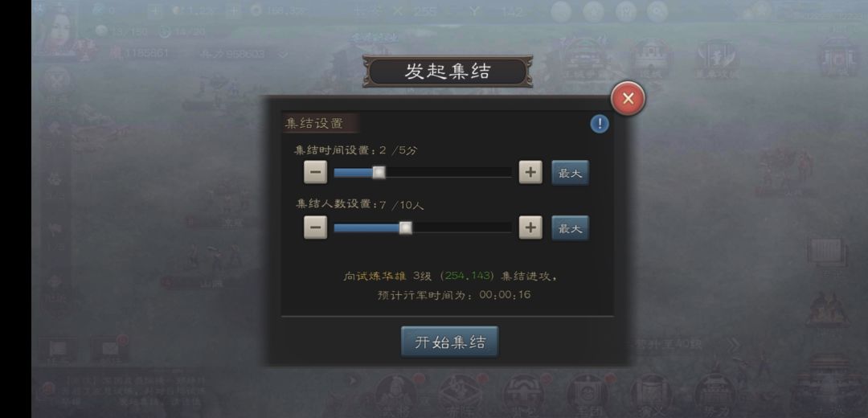Expand the 兵力 troop strength dropdown arrow
This screenshot has width=868, height=418.
283,54
